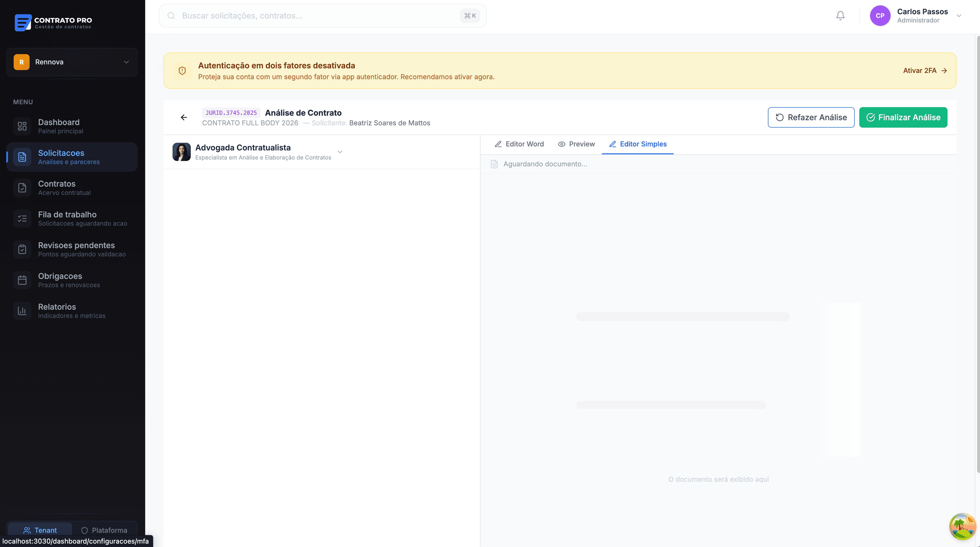Click the Carlos Passos name label
This screenshot has height=547, width=980.
[922, 11]
